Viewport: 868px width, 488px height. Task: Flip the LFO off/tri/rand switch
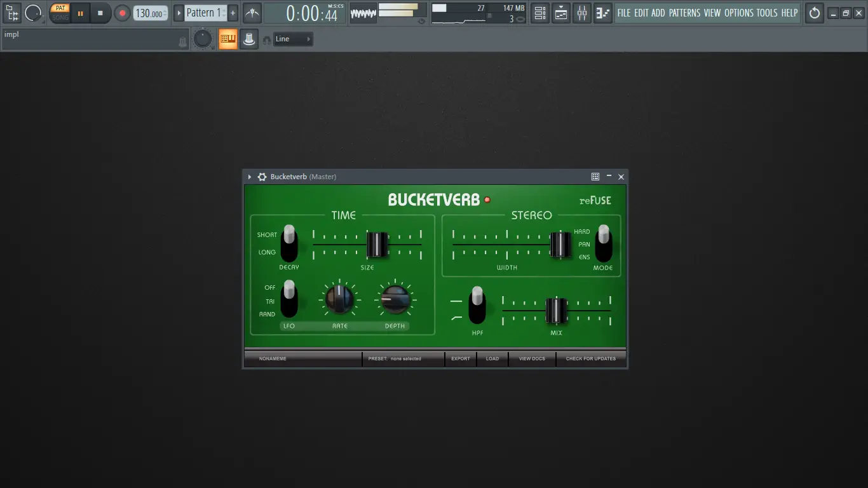pos(289,299)
